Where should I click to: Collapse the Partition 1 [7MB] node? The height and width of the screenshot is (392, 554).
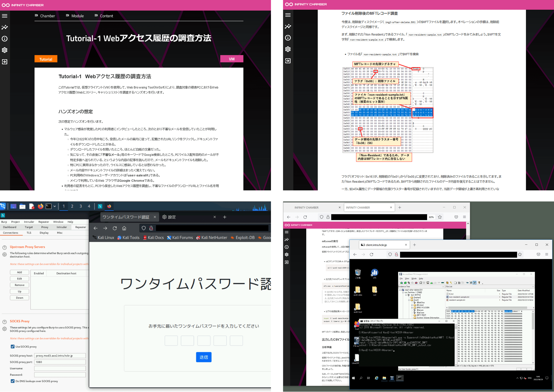pos(403,293)
